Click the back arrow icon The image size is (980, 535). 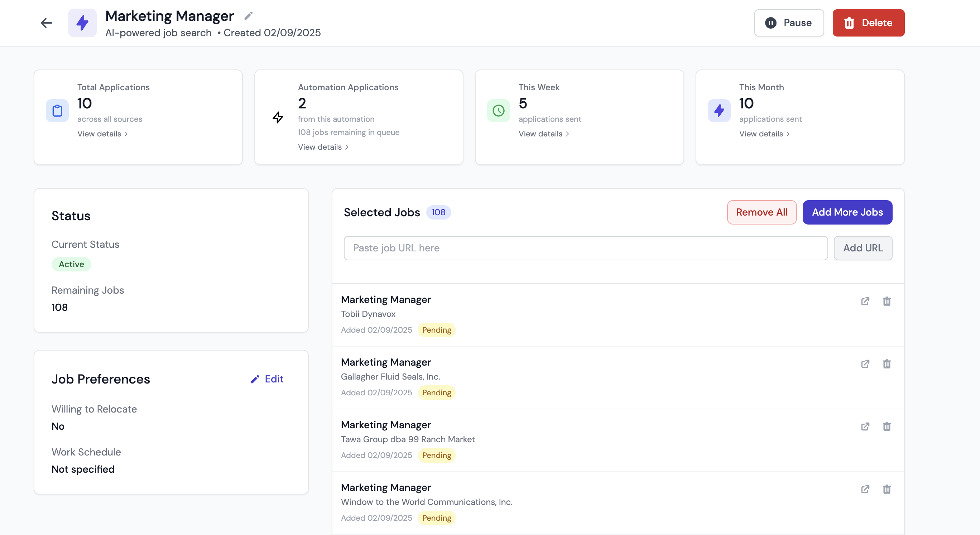[x=47, y=23]
